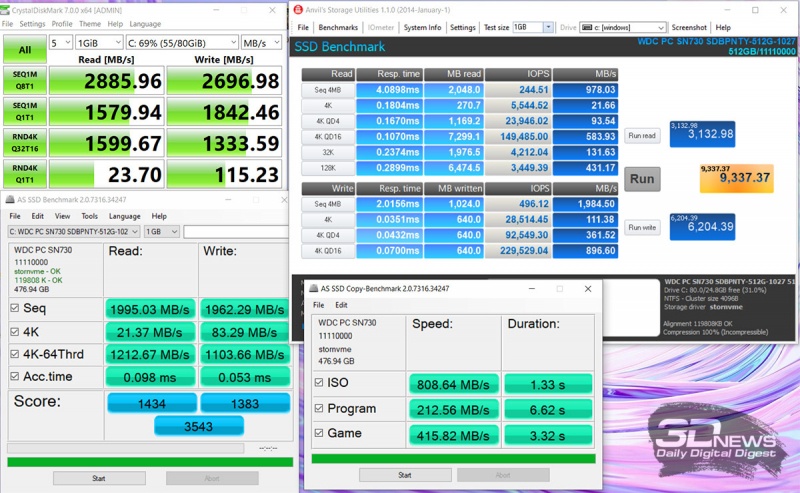Viewport: 800px width, 493px height.
Task: Click the blue read score 3,132.98 tile
Action: [x=703, y=134]
